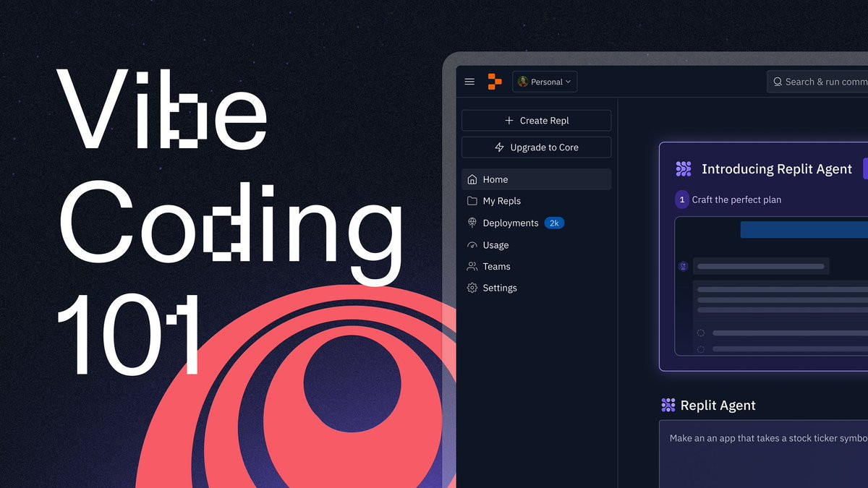The image size is (868, 488).
Task: Click the step number 1 circle
Action: [682, 200]
